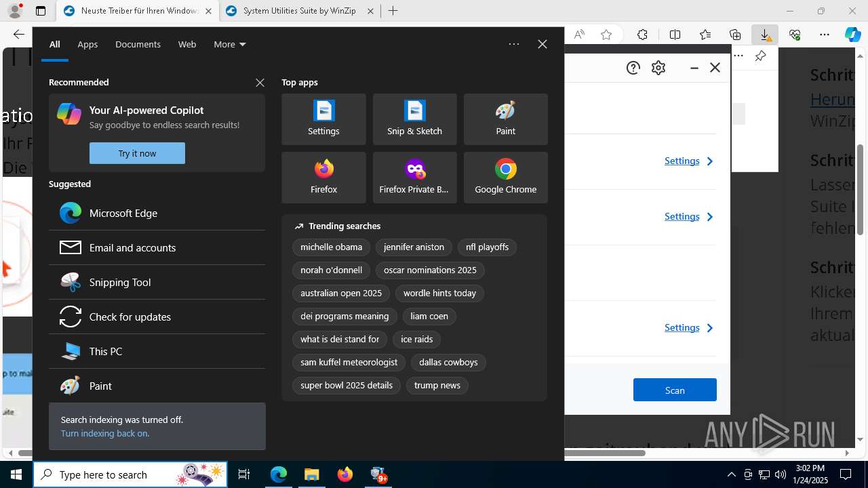
Task: Click Turn indexing back on link
Action: (x=105, y=433)
